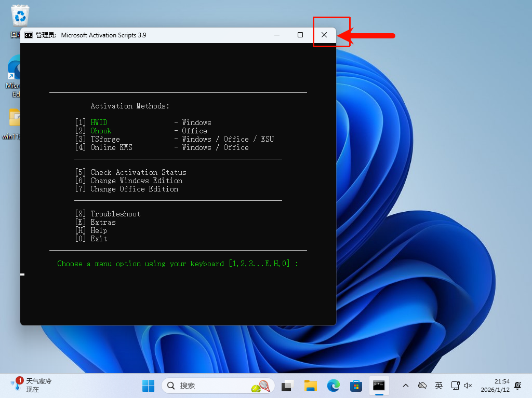Click the speaker volume icon in the tray

(x=468, y=386)
